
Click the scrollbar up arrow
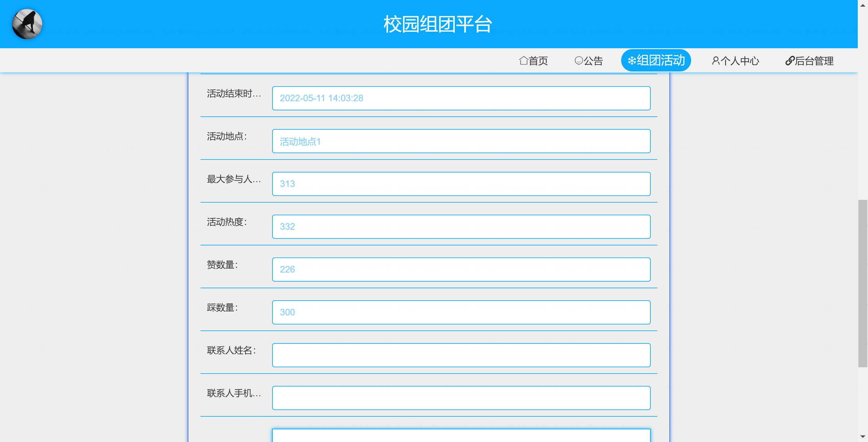tap(863, 5)
